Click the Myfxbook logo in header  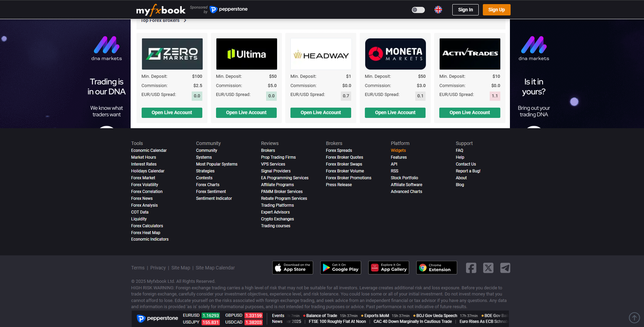(x=160, y=10)
